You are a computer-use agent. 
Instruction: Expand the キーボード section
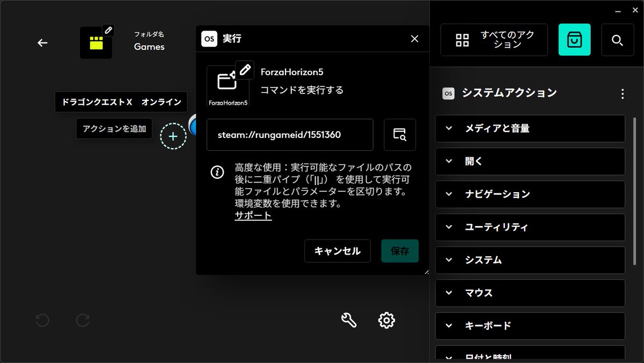pyautogui.click(x=530, y=326)
